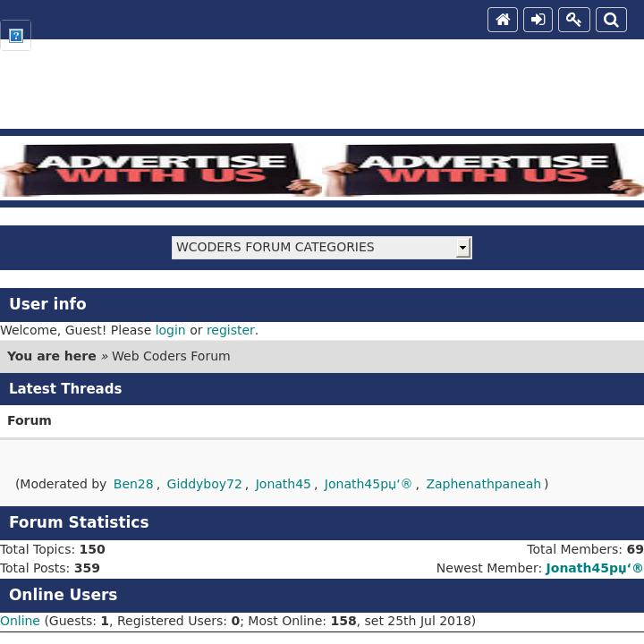Open moderator Jonath45's profile
The image size is (644, 644).
[283, 484]
